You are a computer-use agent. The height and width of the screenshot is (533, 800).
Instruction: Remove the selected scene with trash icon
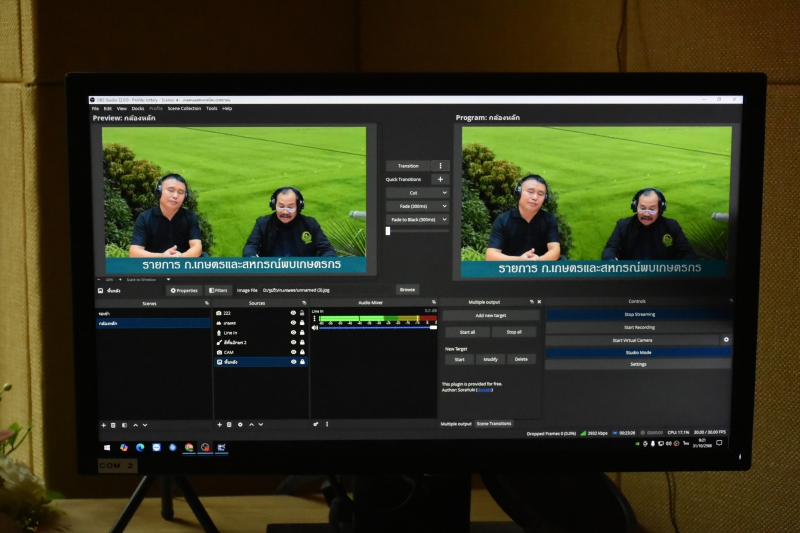tap(113, 425)
